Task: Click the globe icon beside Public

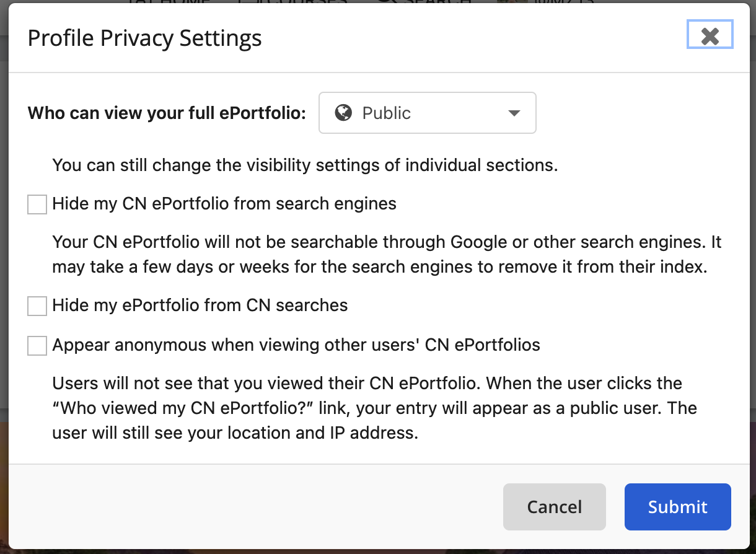Action: [343, 113]
